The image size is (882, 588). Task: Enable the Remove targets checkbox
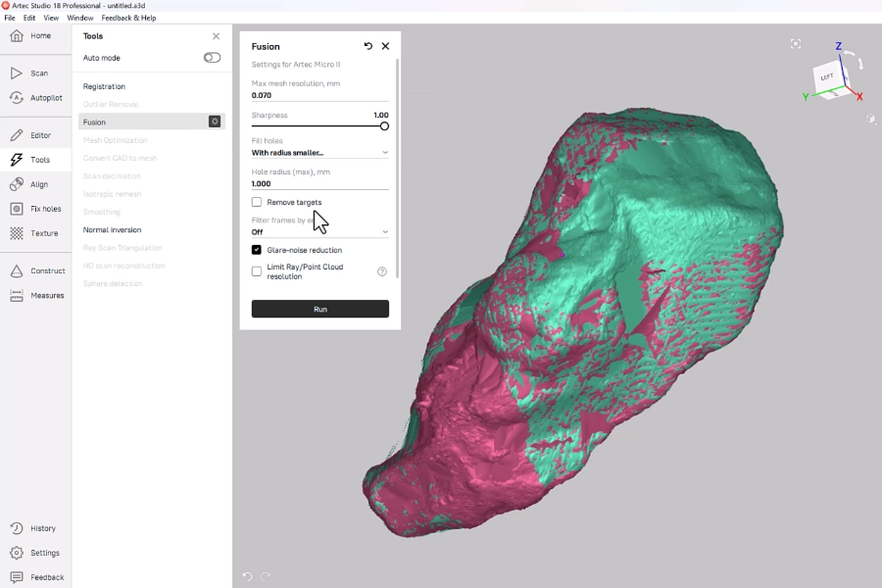pyautogui.click(x=257, y=202)
